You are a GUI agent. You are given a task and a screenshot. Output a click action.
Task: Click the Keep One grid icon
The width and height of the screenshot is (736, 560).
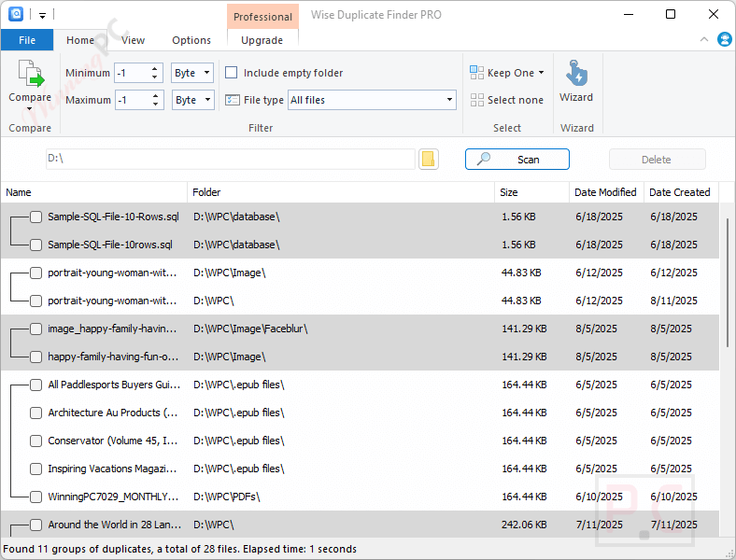coord(476,72)
